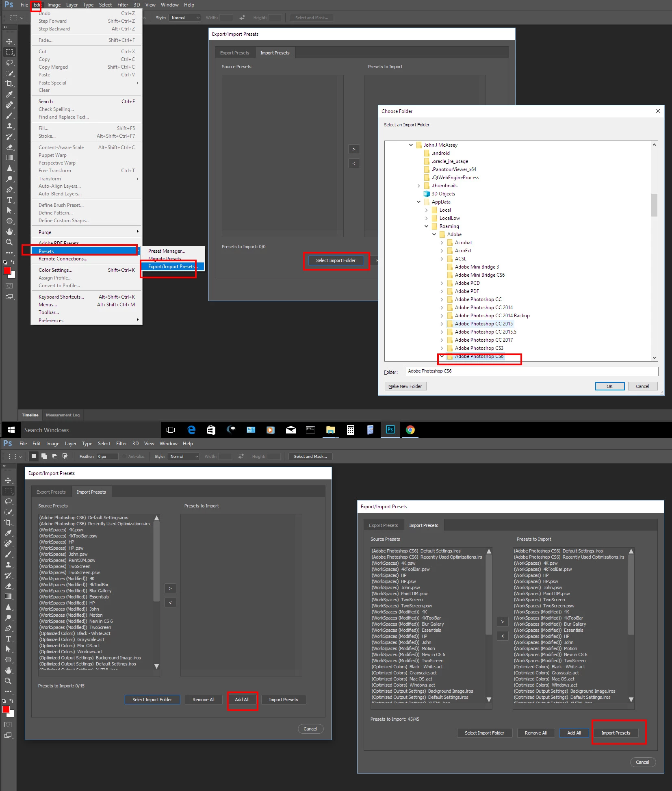Click OK in the Choose Folder dialog

610,386
